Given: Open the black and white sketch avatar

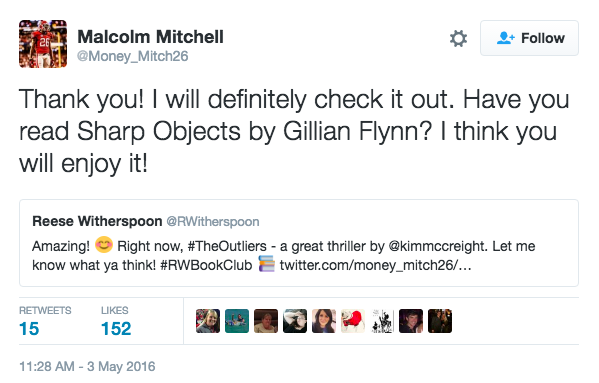Looking at the screenshot, I should click(382, 321).
